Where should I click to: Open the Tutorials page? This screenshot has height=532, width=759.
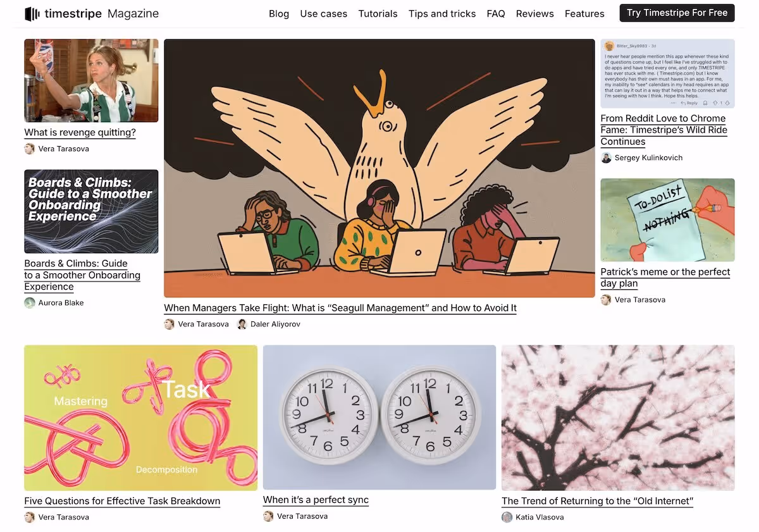click(x=378, y=13)
